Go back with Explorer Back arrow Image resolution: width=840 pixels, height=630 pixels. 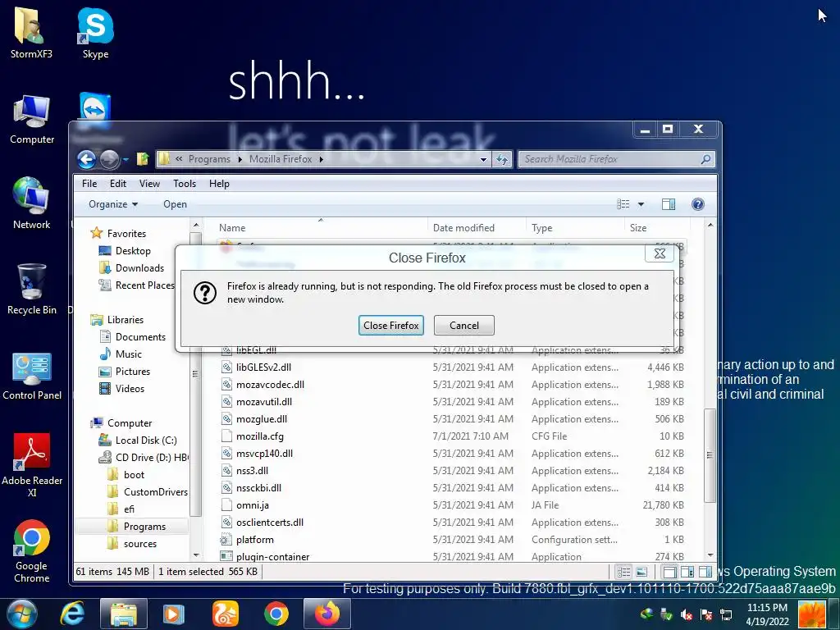point(86,159)
